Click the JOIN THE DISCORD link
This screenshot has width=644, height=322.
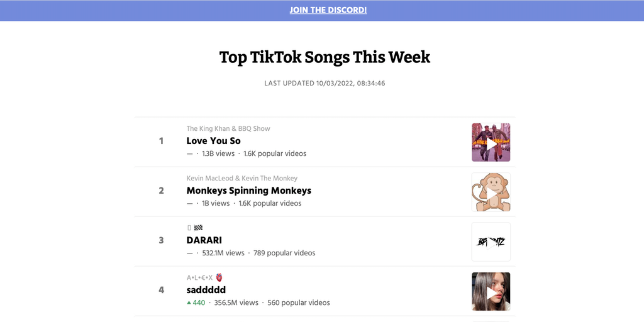pos(328,10)
